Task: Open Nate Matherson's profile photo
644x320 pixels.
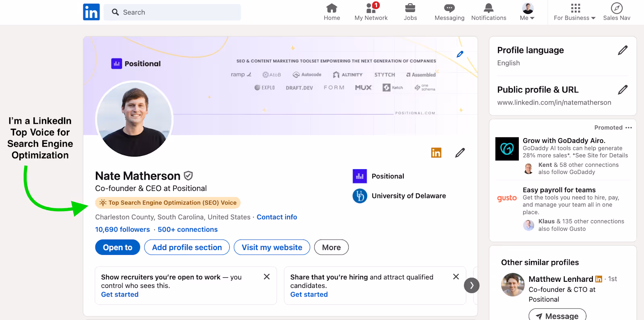Action: (x=134, y=120)
